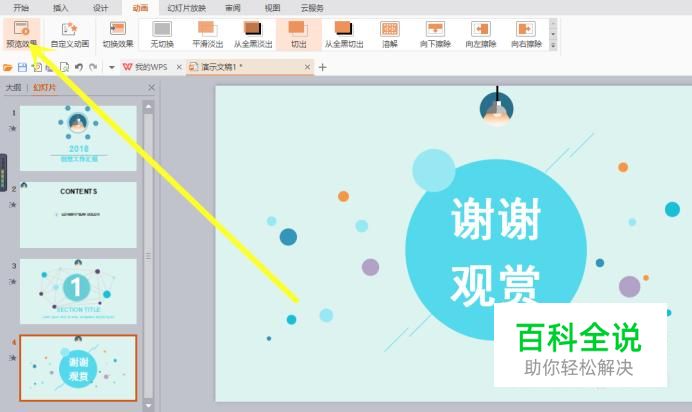Open the 插入 ribbon tab
The image size is (692, 412).
click(x=60, y=7)
